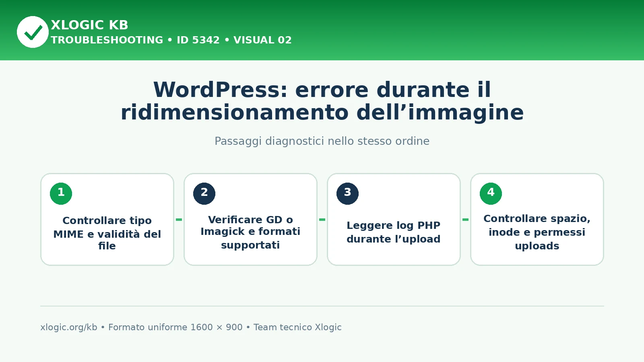The height and width of the screenshot is (362, 644).
Task: Click the XLOGIC KB header title
Action: tap(89, 25)
